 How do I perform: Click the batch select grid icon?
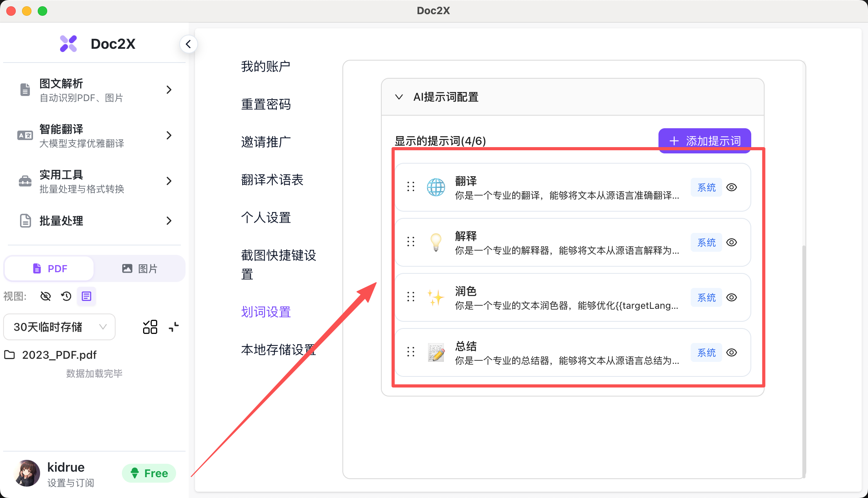tap(150, 327)
